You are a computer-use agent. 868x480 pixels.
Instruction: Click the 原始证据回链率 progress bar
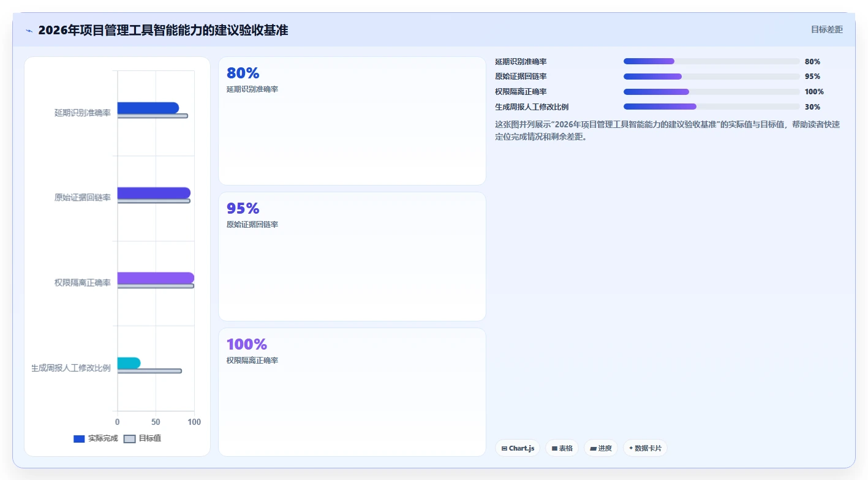(x=712, y=77)
